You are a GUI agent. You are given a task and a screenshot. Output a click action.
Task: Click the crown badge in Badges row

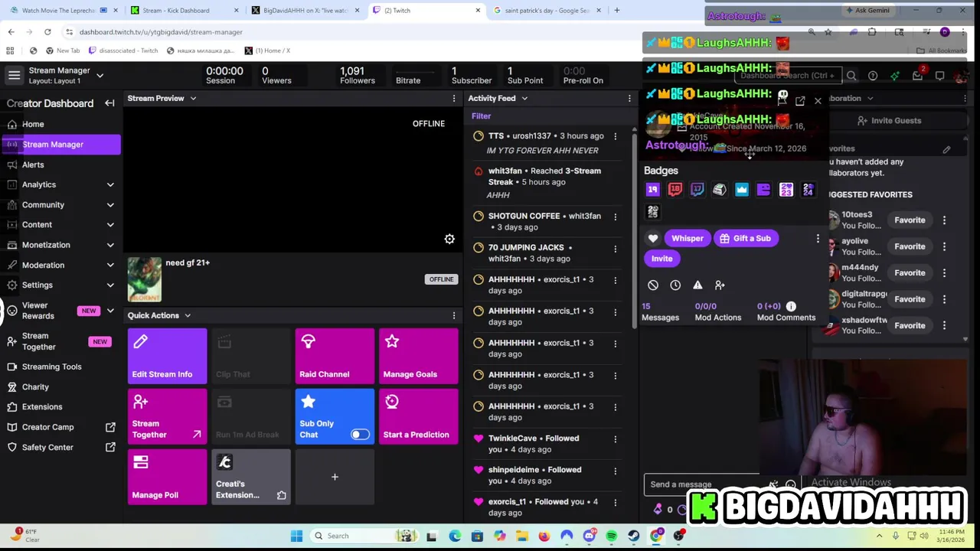pos(742,190)
